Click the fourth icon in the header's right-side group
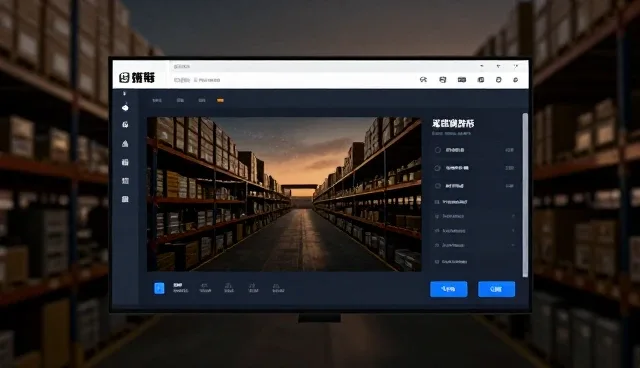This screenshot has height=368, width=640. 481,80
